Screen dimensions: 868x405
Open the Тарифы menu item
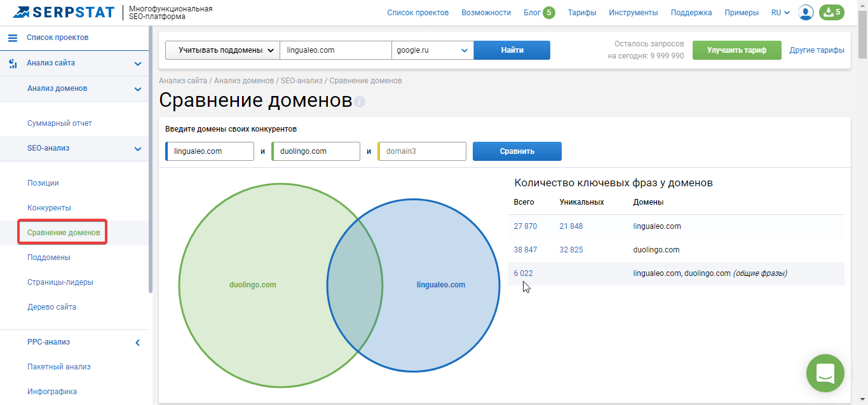(582, 13)
